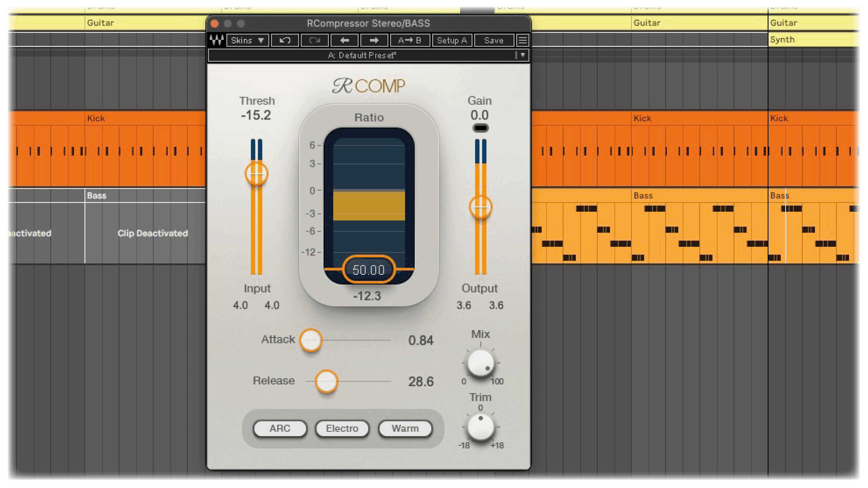This screenshot has width=868, height=488.
Task: Click the Ratio value field 50.00
Action: tap(369, 270)
